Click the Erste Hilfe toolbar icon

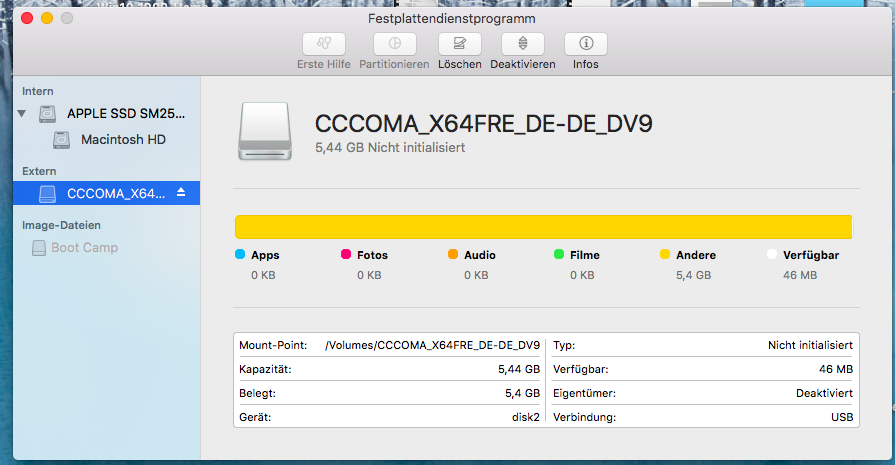(324, 44)
